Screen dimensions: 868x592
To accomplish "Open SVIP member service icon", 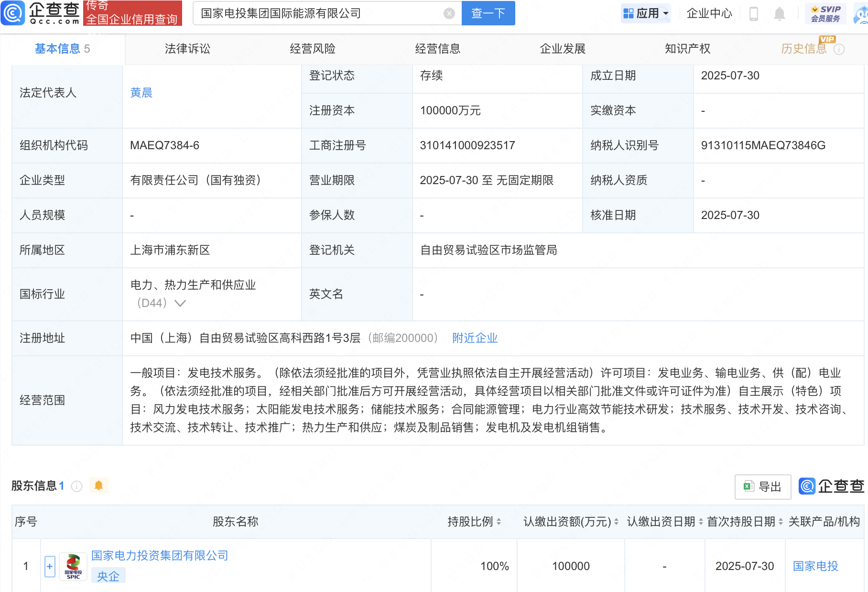I will click(x=825, y=13).
